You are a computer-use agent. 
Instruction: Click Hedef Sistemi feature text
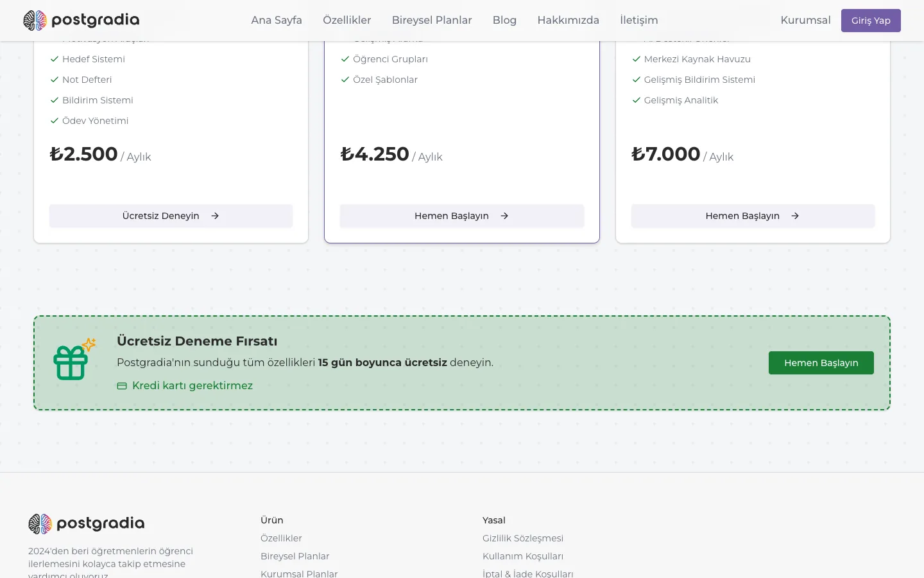click(x=94, y=59)
